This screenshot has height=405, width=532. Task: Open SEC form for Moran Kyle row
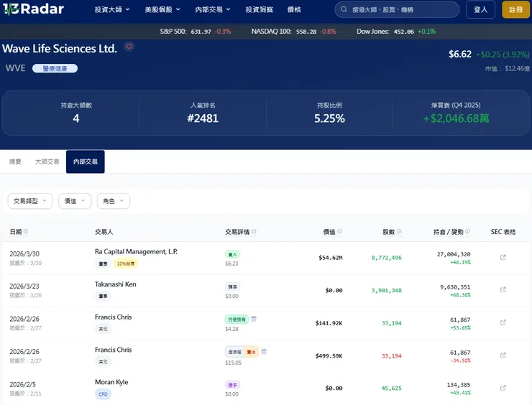pyautogui.click(x=503, y=388)
